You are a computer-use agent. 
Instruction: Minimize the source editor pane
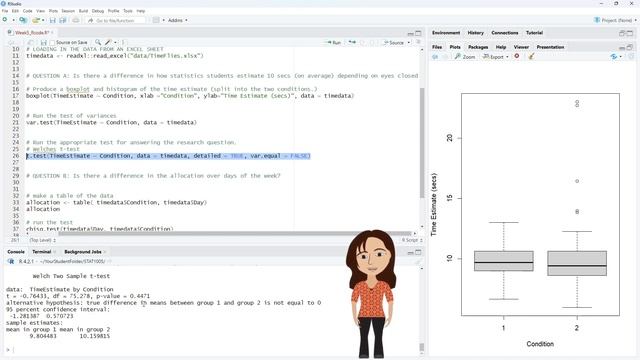[411, 33]
